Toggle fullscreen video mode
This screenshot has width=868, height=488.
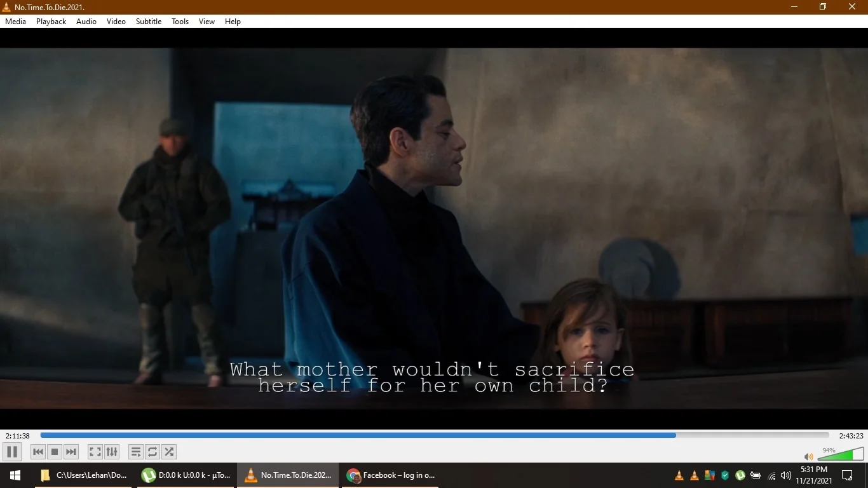pyautogui.click(x=95, y=452)
